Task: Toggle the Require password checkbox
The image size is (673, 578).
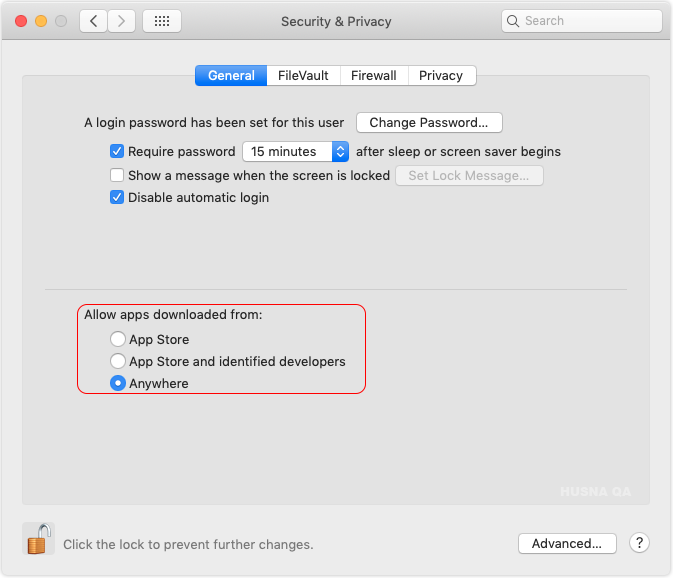Action: pos(117,151)
